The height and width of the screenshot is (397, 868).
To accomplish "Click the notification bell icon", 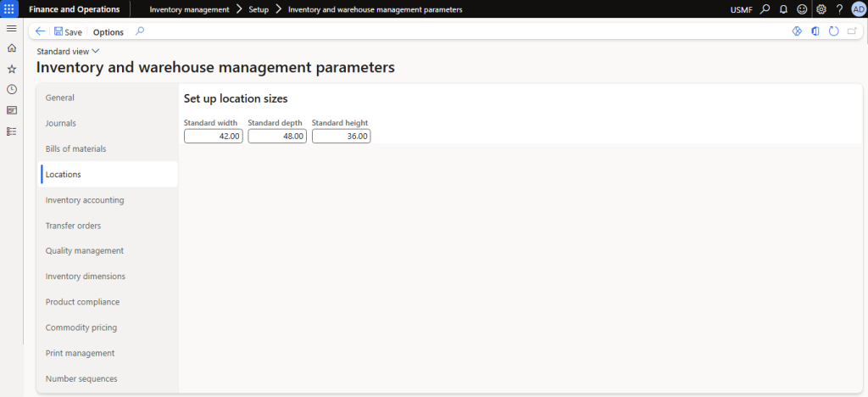I will pyautogui.click(x=783, y=9).
